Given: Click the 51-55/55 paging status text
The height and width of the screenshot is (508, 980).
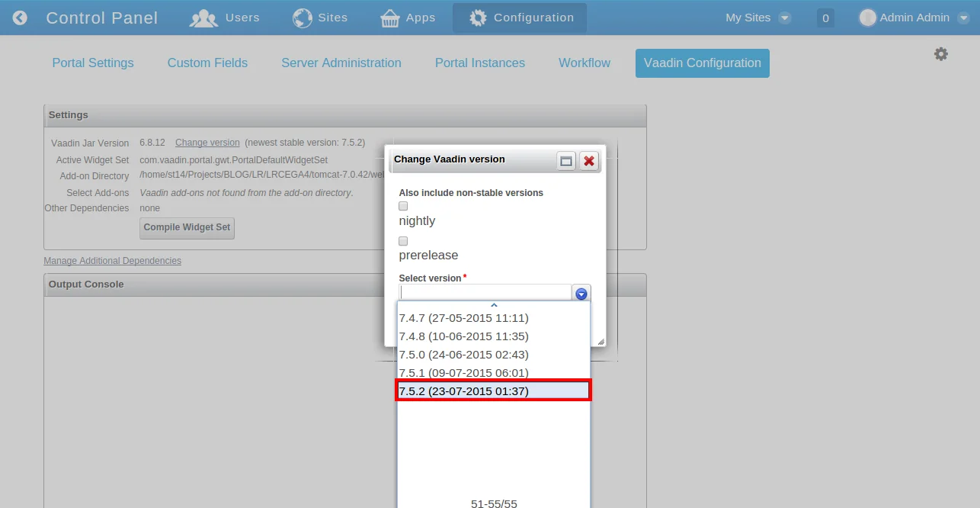Looking at the screenshot, I should [494, 503].
